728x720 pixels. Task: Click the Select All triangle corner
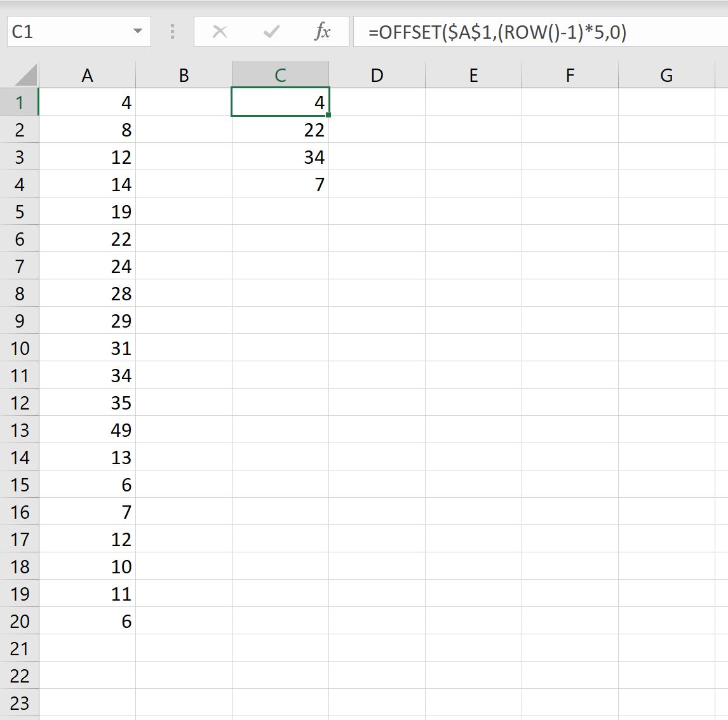coord(25,75)
